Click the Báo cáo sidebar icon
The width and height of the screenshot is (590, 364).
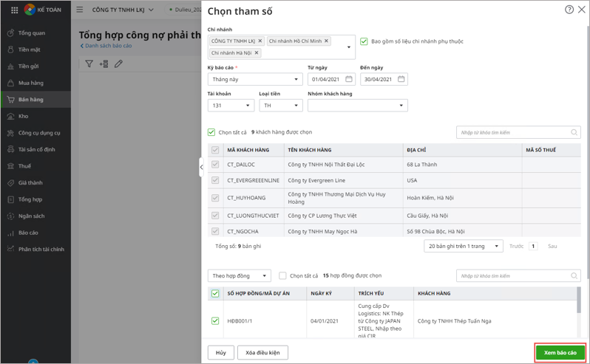(x=11, y=233)
